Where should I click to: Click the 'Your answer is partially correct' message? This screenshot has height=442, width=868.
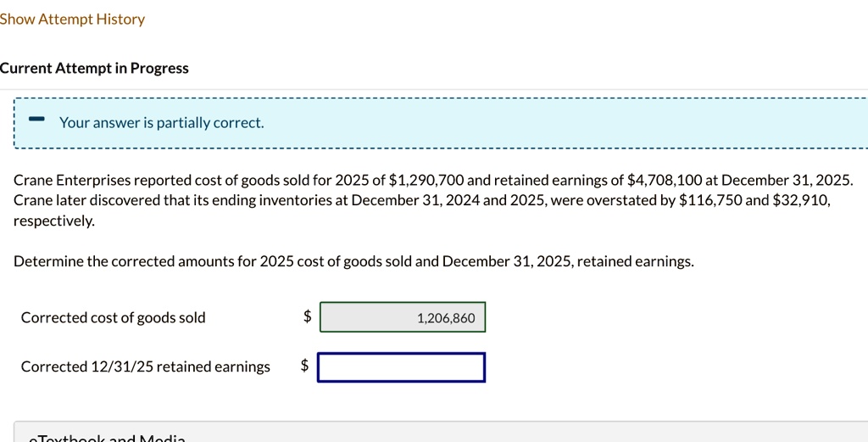click(x=162, y=123)
